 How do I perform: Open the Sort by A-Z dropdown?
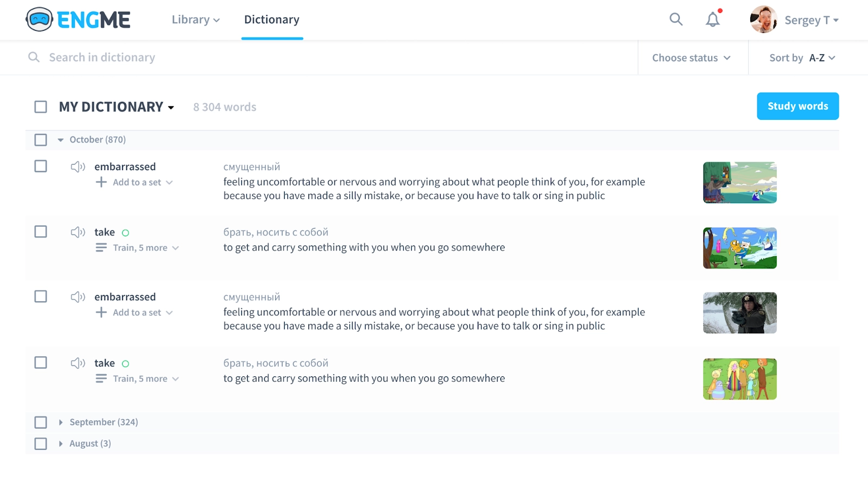[x=802, y=58]
